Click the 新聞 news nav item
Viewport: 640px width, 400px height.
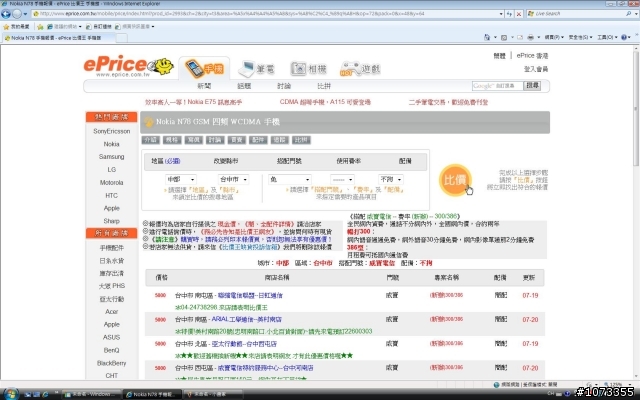tap(204, 86)
